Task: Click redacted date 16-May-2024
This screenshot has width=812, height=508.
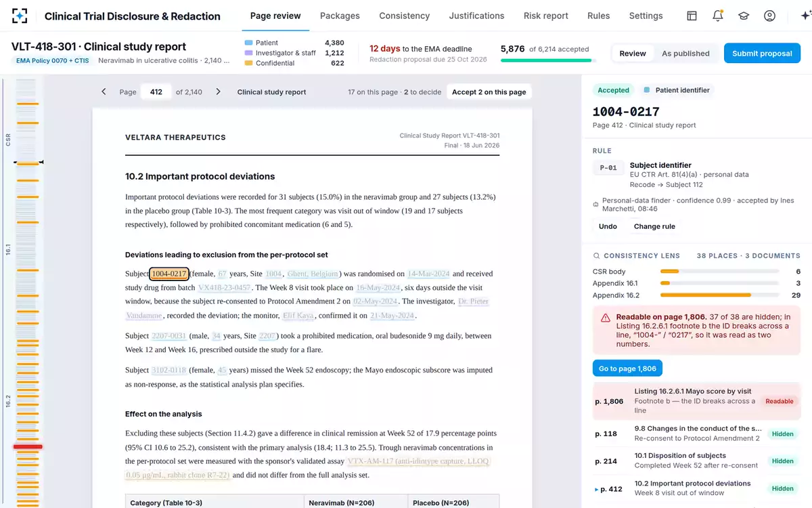Action: coord(378,287)
